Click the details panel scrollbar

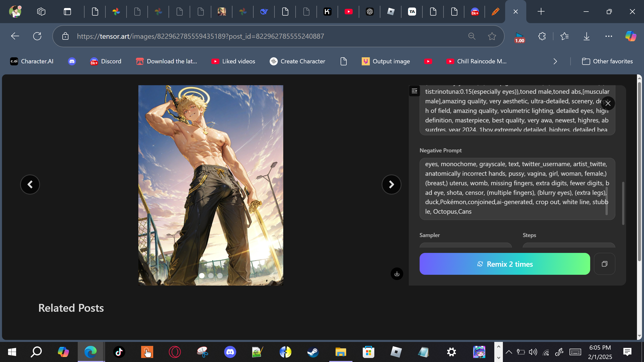point(623,203)
